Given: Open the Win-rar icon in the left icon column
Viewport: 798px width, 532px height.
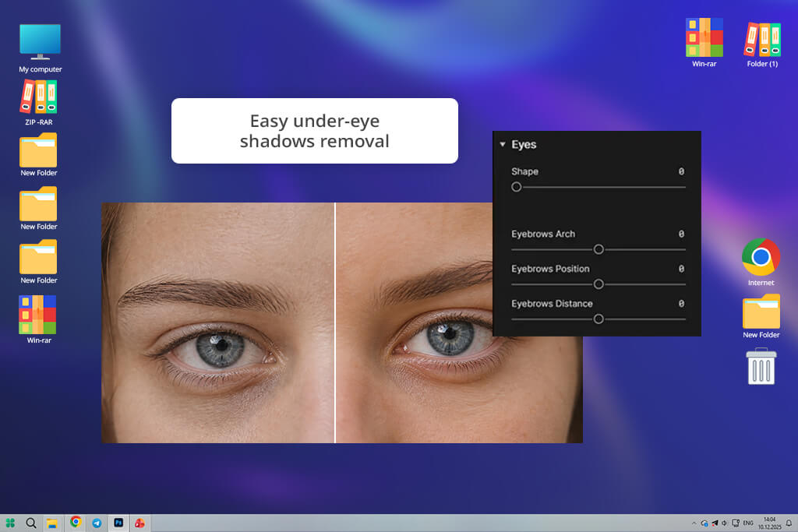Looking at the screenshot, I should coord(38,319).
